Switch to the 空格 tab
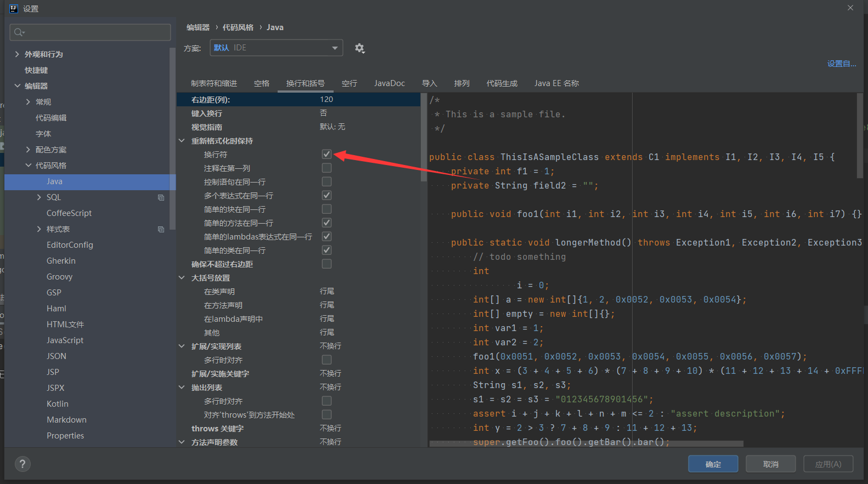Image resolution: width=868 pixels, height=484 pixels. 262,83
